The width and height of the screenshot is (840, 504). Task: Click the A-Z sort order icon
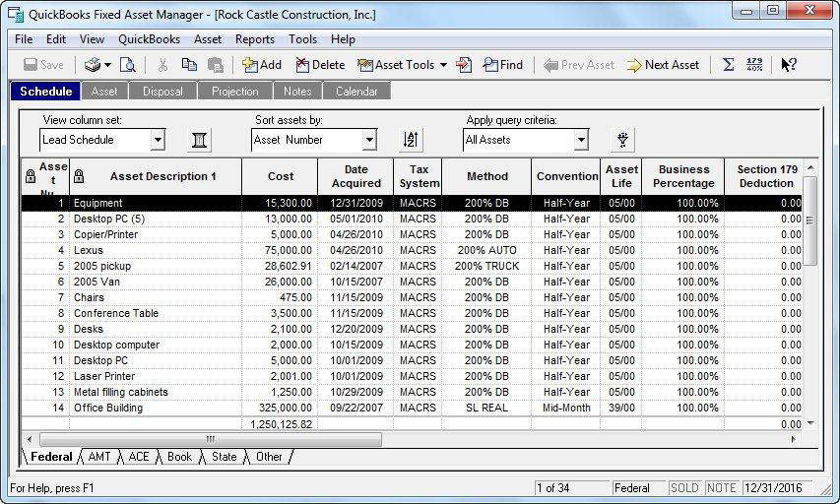pyautogui.click(x=412, y=140)
